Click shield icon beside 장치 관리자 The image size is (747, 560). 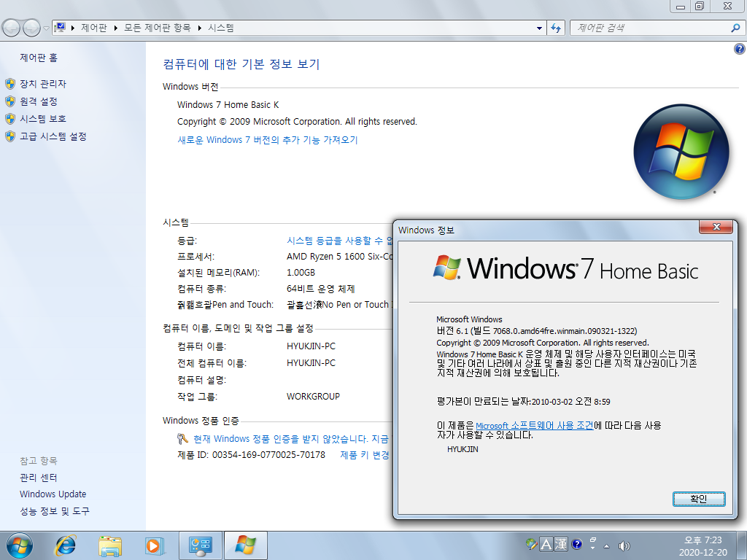pos(10,85)
